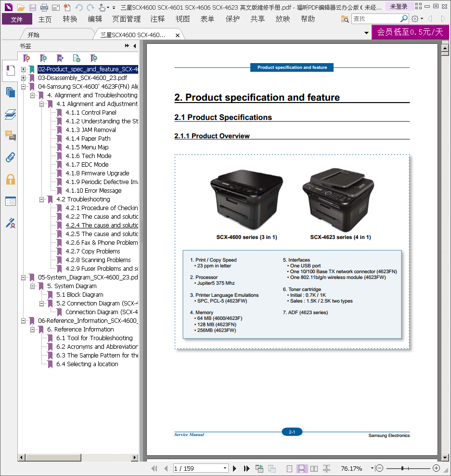
Task: Enable continuous facing pages view mode
Action: tap(327, 469)
